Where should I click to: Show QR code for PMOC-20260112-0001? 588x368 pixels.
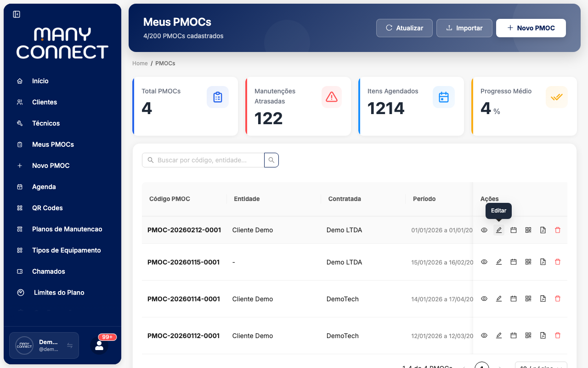pos(528,335)
